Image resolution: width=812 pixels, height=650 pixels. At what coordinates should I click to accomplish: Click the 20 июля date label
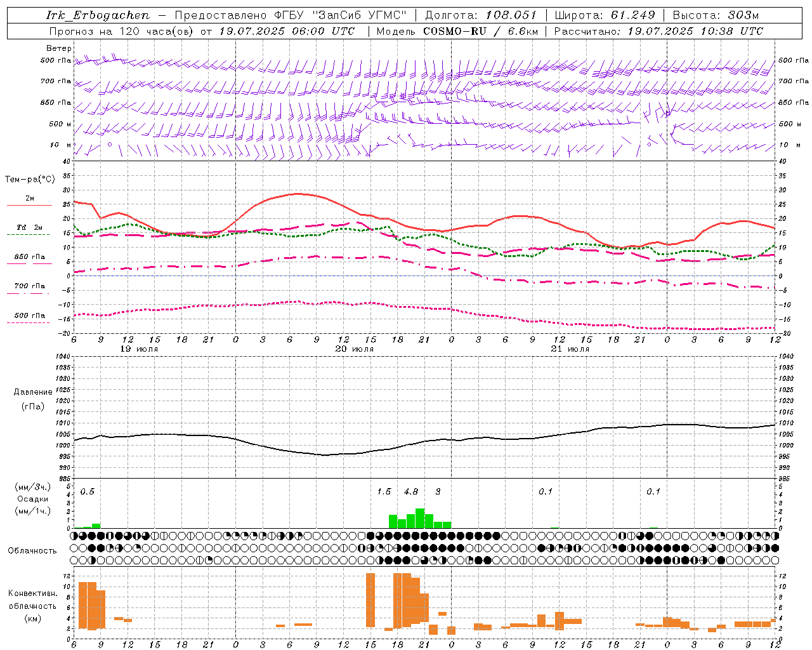click(355, 349)
